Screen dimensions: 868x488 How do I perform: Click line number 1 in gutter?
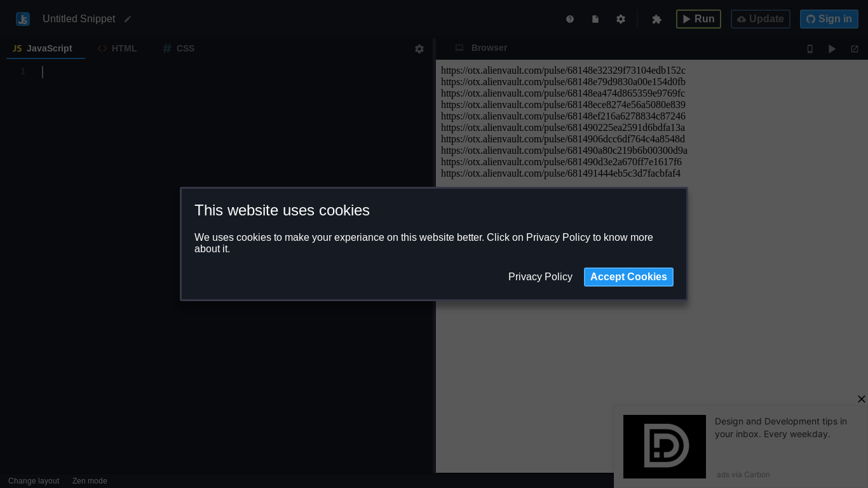pyautogui.click(x=23, y=72)
